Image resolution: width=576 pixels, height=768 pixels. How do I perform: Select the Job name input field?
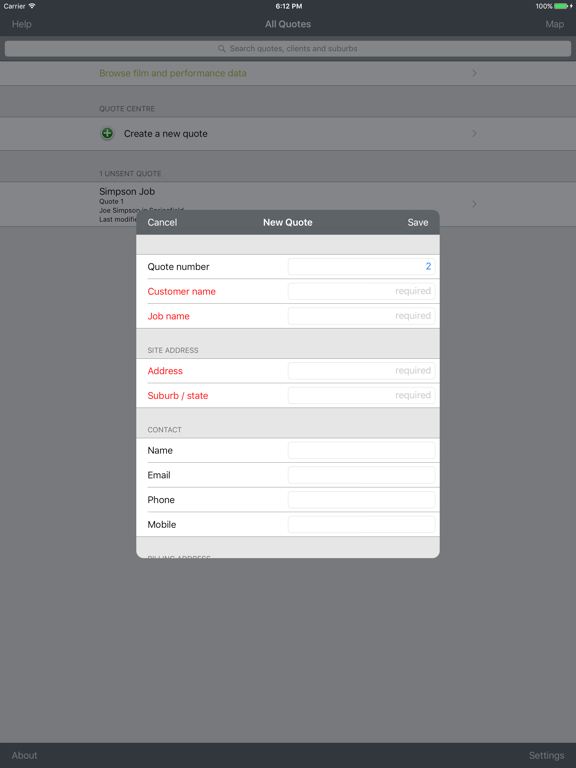[x=361, y=316]
